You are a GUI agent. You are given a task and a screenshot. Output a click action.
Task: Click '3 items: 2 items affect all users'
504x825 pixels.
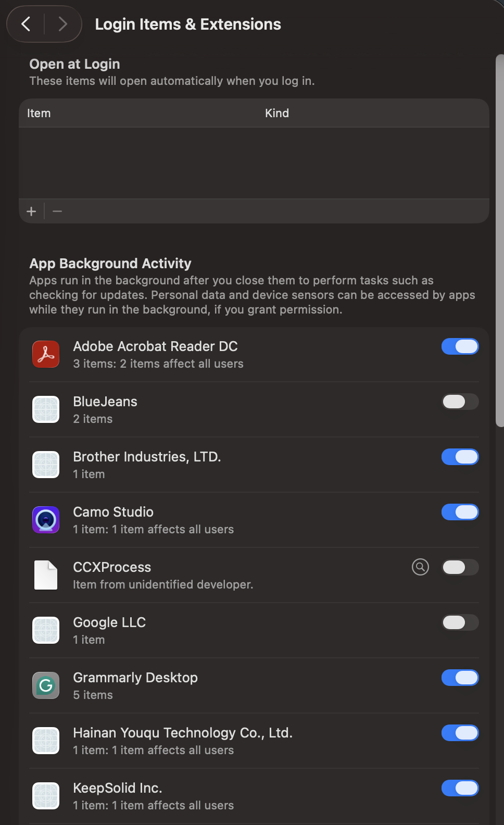tap(158, 364)
